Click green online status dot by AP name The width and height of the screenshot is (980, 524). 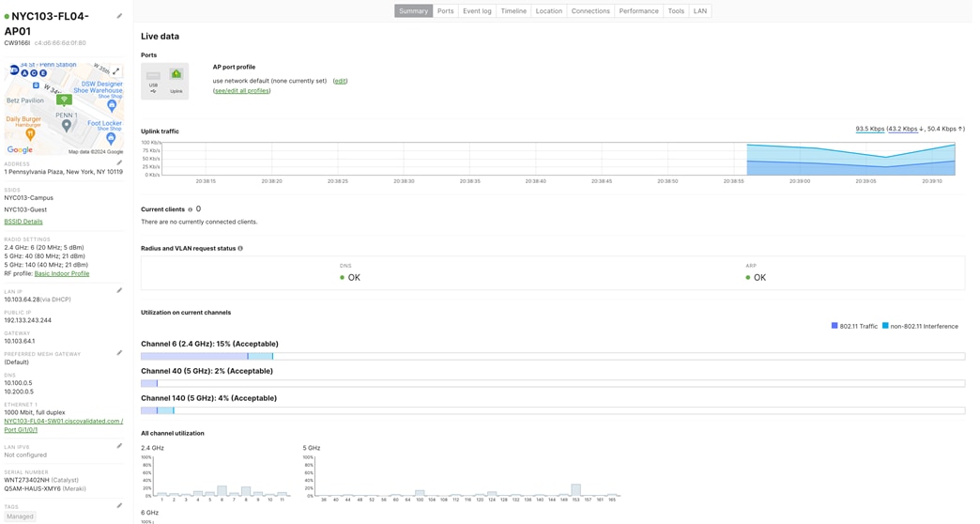[7, 17]
